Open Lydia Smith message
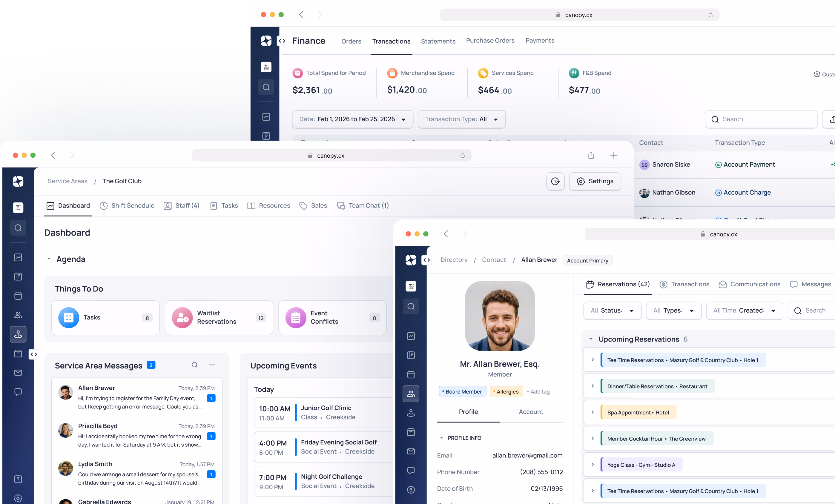 [137, 473]
